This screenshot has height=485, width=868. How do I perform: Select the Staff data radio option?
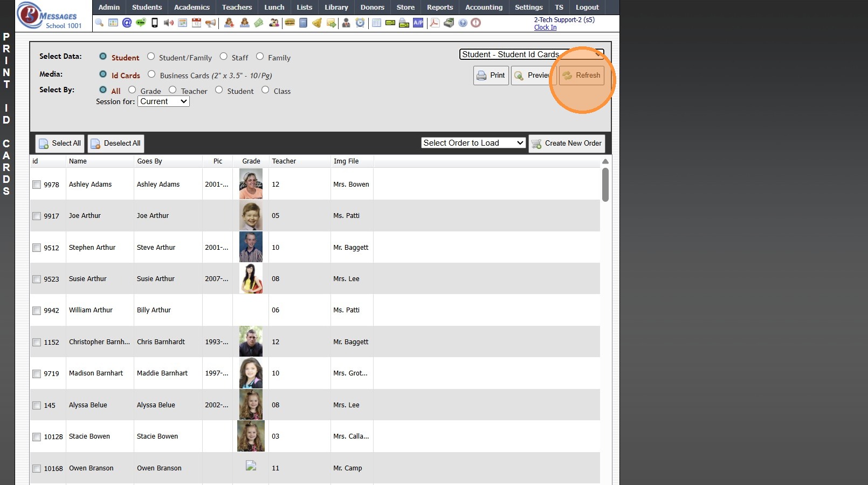pyautogui.click(x=223, y=56)
